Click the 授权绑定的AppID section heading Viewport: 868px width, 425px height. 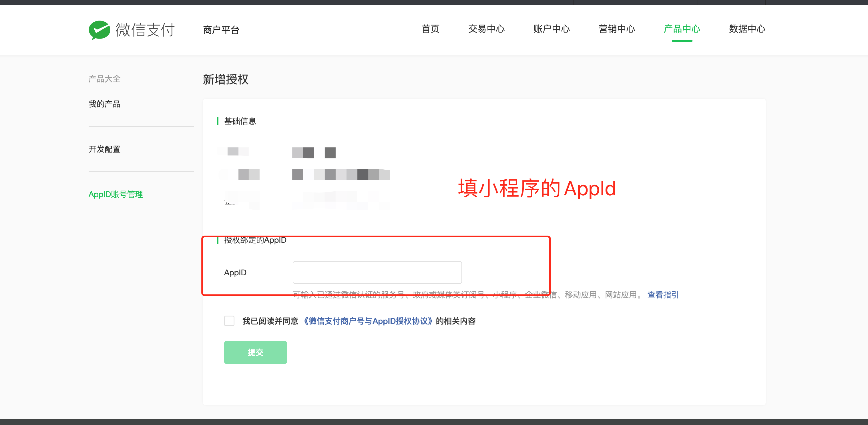pyautogui.click(x=255, y=240)
